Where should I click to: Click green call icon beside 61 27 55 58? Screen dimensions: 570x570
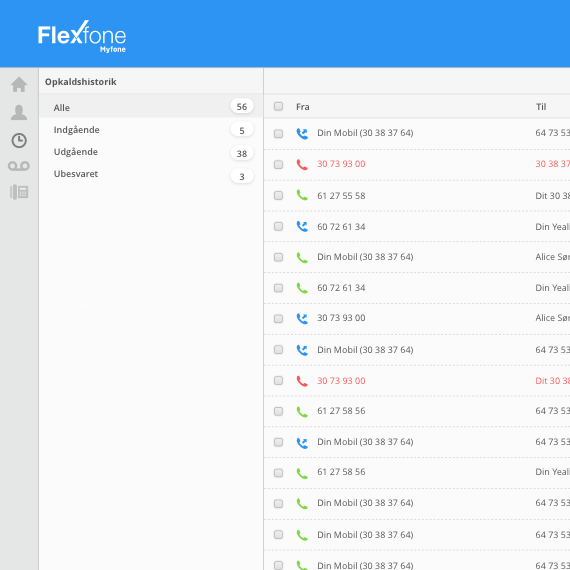pyautogui.click(x=302, y=195)
